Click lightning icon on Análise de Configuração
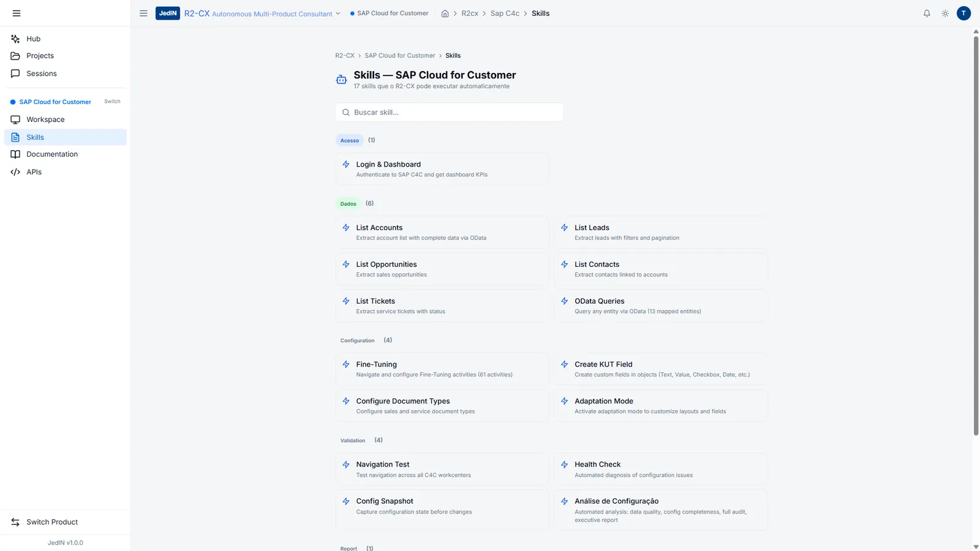The width and height of the screenshot is (980, 551). [x=565, y=501]
